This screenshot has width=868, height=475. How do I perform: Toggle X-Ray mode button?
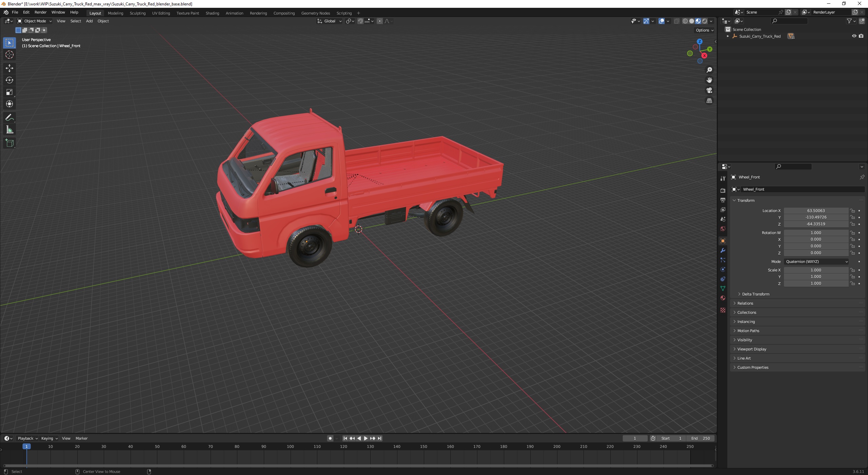[x=676, y=21]
